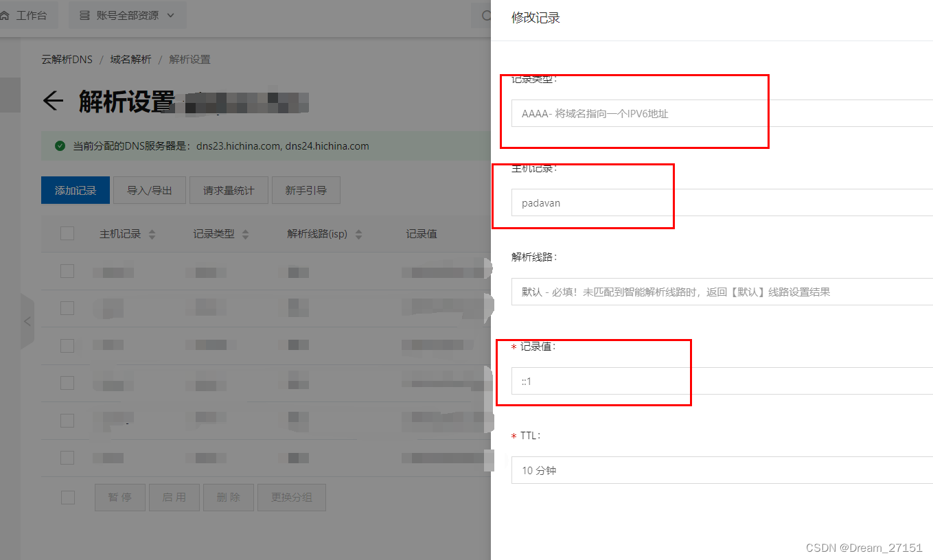Click the back arrow beside 解析设置
This screenshot has width=933, height=560.
pos(53,102)
